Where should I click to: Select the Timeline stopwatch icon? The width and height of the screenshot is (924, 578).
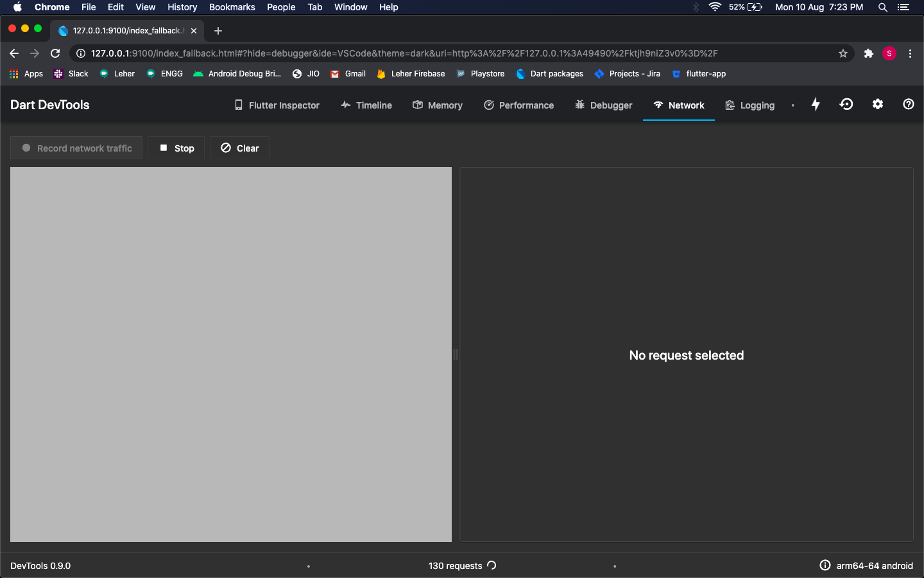pyautogui.click(x=345, y=105)
